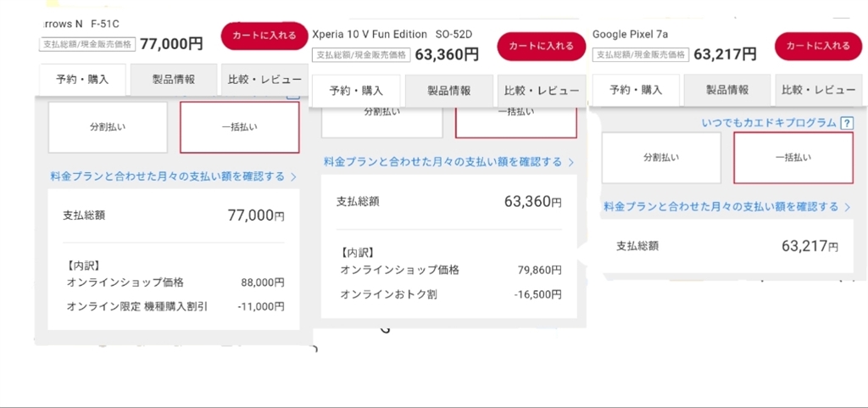Select 予約・購入 tab for Google Pixel 7a

tap(636, 90)
